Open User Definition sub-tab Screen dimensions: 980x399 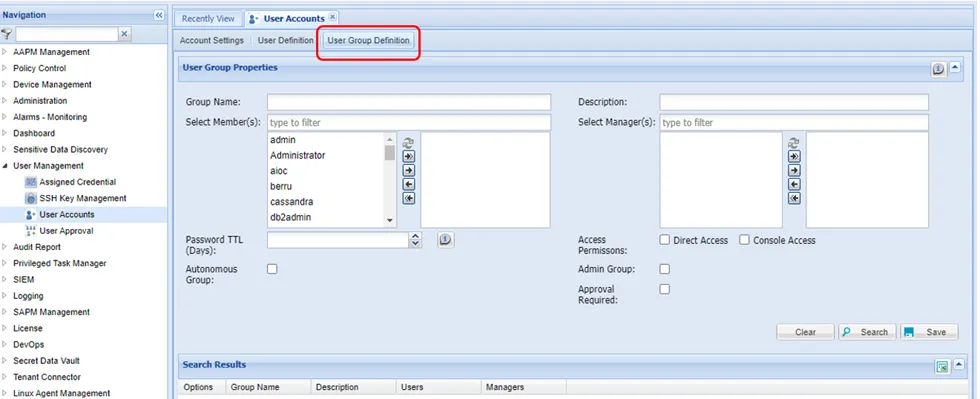tap(286, 41)
